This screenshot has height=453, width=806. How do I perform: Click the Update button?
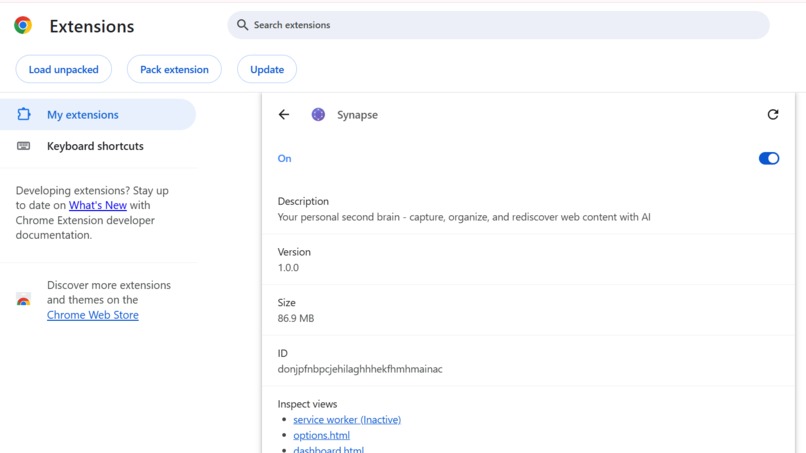pyautogui.click(x=267, y=69)
